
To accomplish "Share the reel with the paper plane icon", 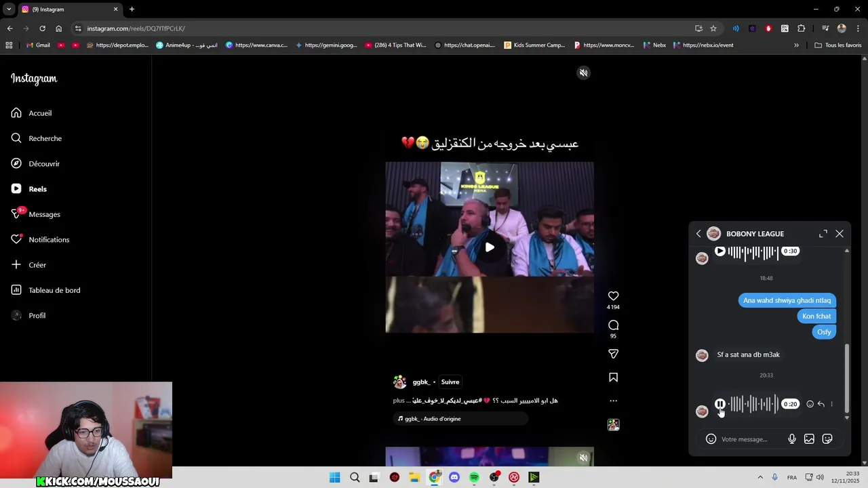I will pyautogui.click(x=613, y=354).
